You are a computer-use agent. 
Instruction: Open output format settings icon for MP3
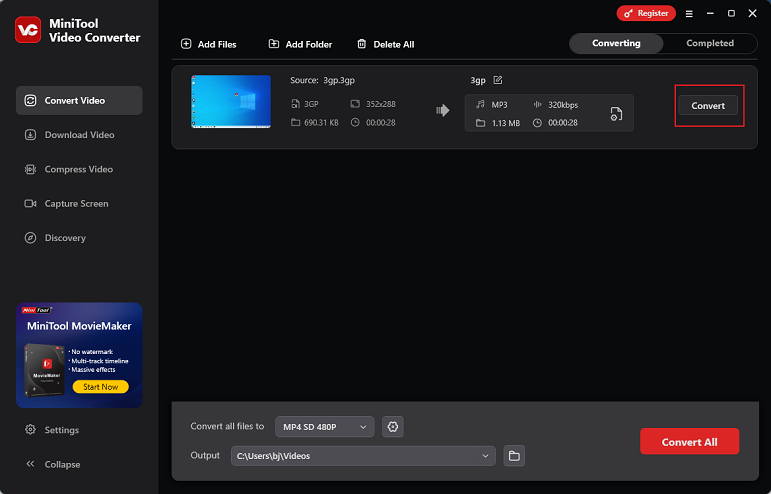(616, 114)
